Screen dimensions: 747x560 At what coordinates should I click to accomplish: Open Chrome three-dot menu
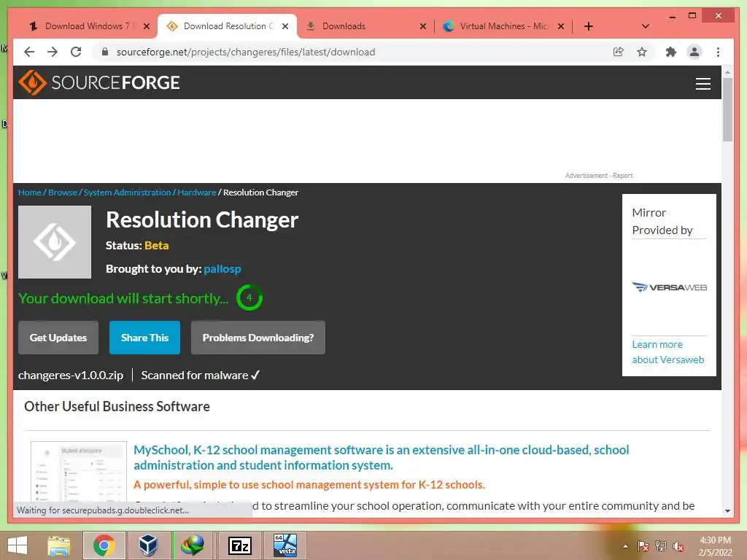click(719, 52)
